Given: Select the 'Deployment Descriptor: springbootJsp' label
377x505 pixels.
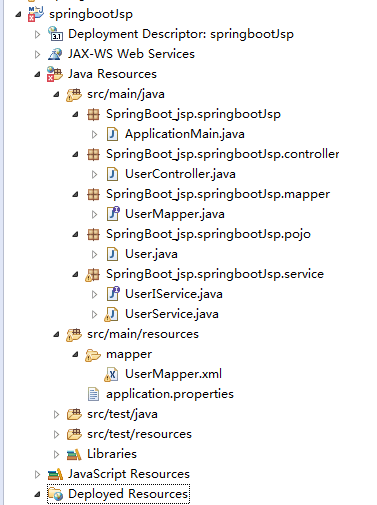Looking at the screenshot, I should (181, 34).
